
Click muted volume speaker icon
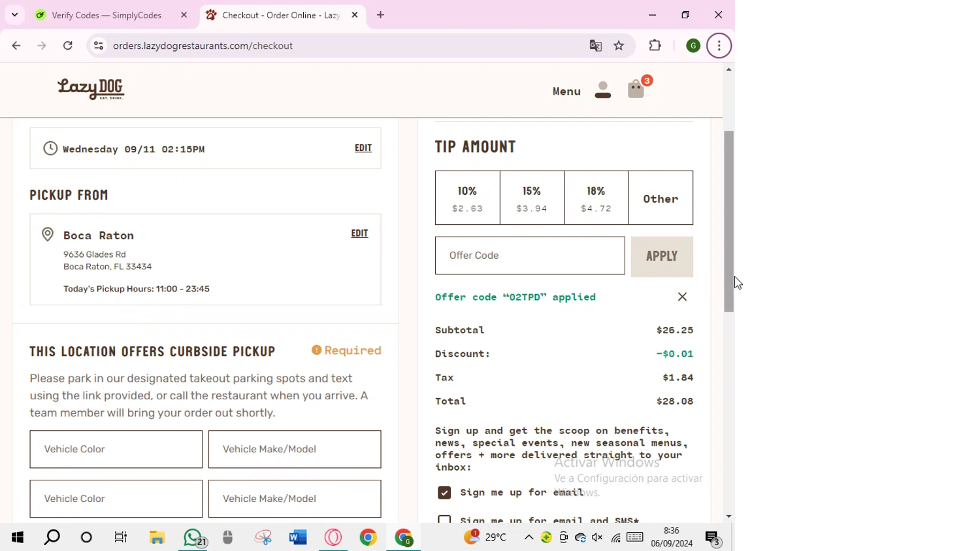coord(597,537)
